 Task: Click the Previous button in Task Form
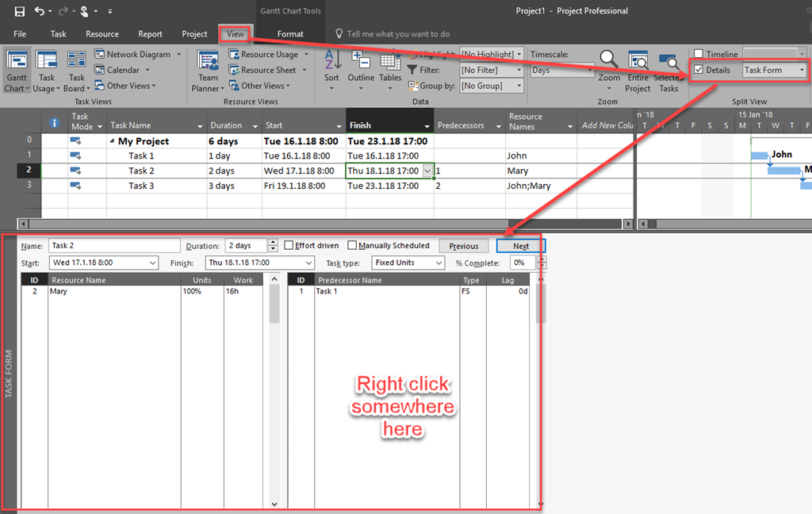point(463,246)
